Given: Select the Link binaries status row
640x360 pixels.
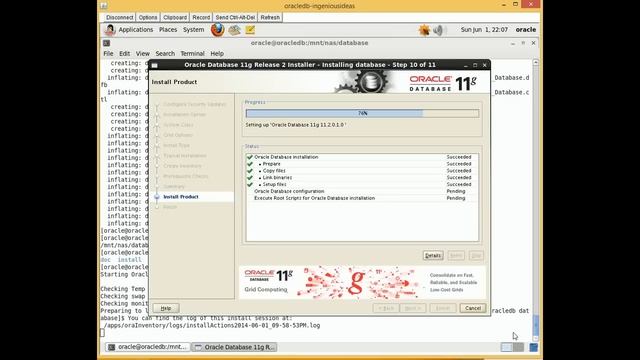Looking at the screenshot, I should tap(362, 178).
